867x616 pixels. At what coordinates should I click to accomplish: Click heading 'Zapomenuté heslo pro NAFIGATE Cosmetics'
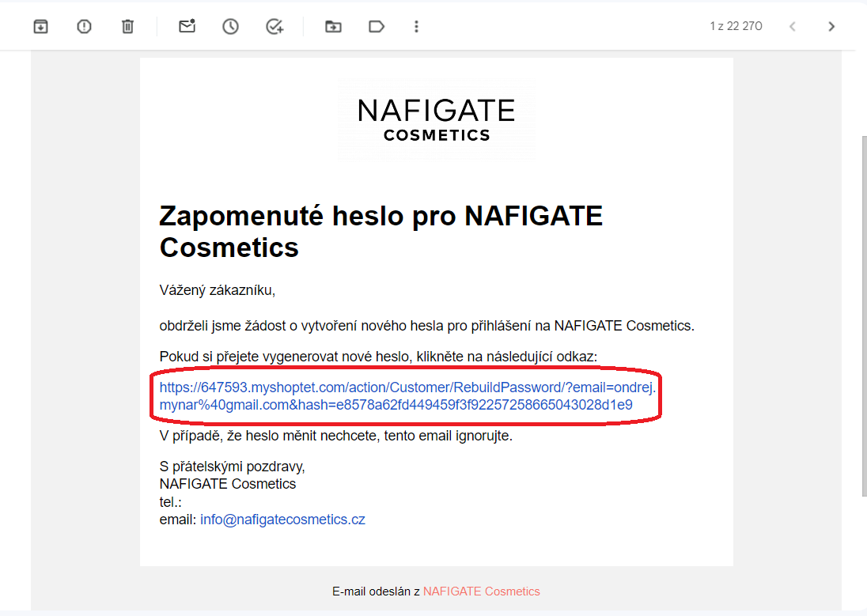[x=381, y=231]
